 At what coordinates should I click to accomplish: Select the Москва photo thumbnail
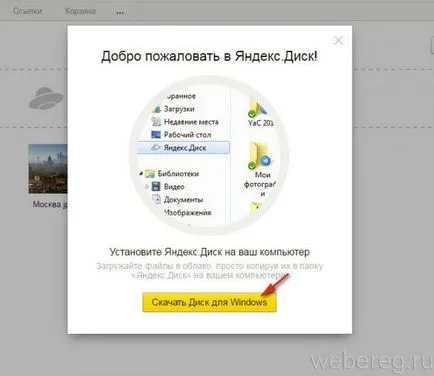[48, 169]
